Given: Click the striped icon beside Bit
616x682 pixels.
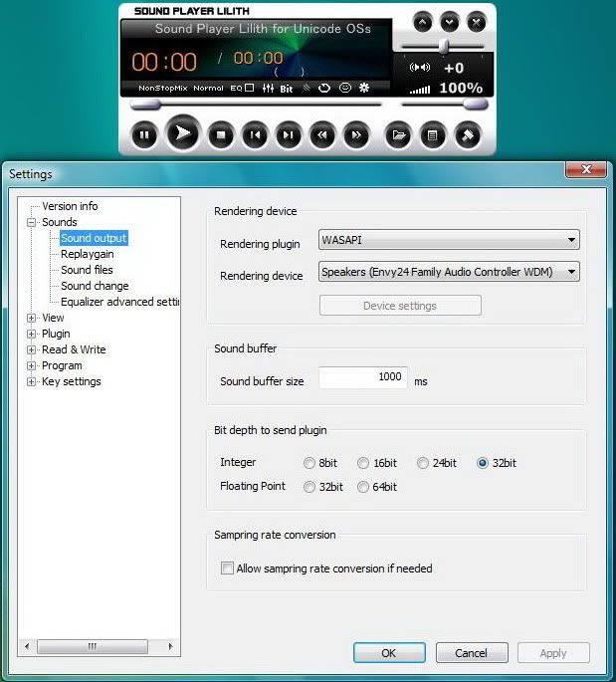Looking at the screenshot, I should click(x=307, y=89).
